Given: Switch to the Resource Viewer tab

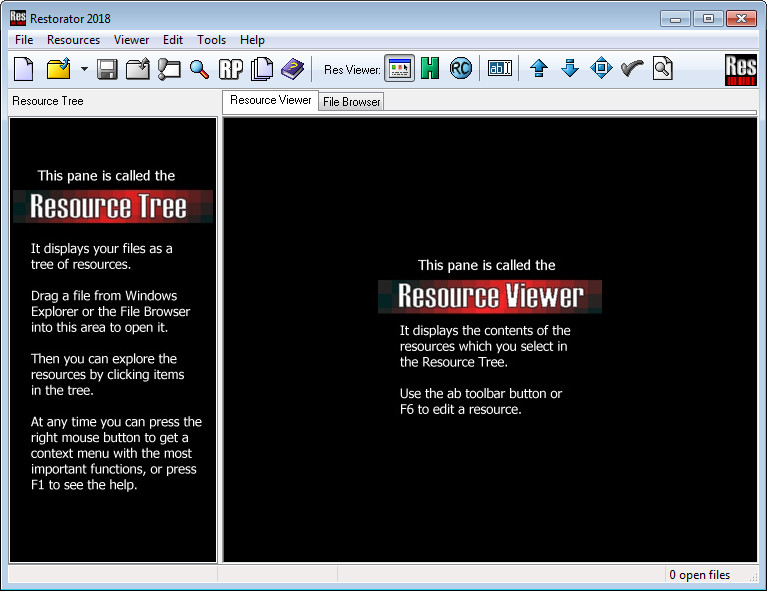Looking at the screenshot, I should tap(271, 100).
